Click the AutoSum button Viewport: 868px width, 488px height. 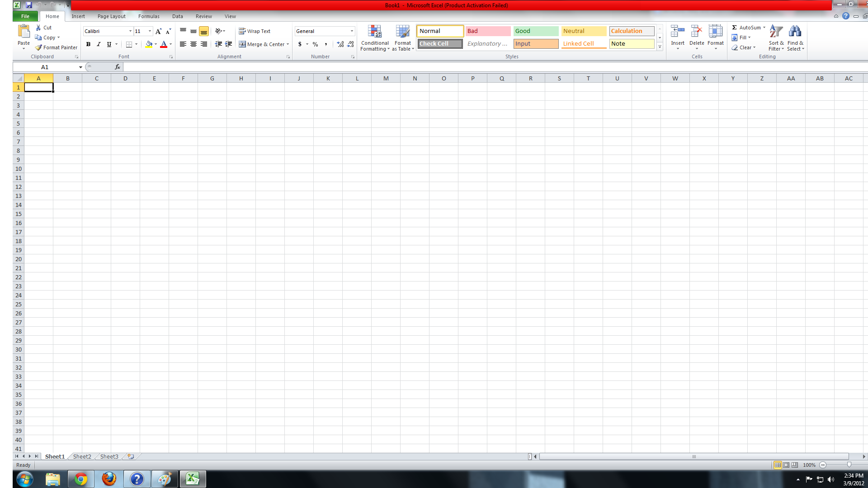(746, 28)
